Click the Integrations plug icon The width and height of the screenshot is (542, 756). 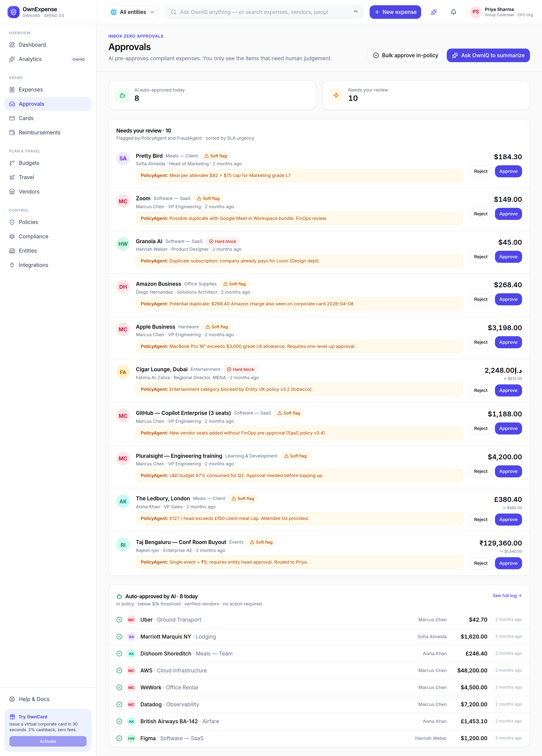[12, 265]
